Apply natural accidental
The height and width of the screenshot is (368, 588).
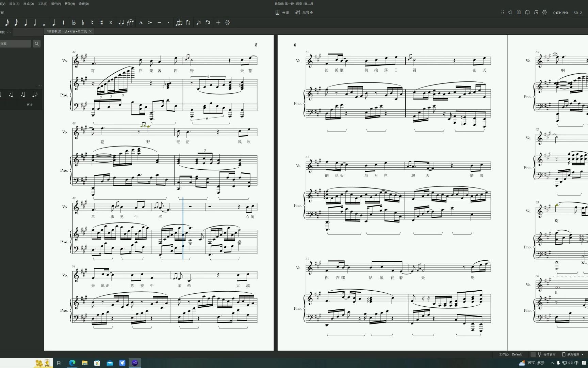coord(92,22)
